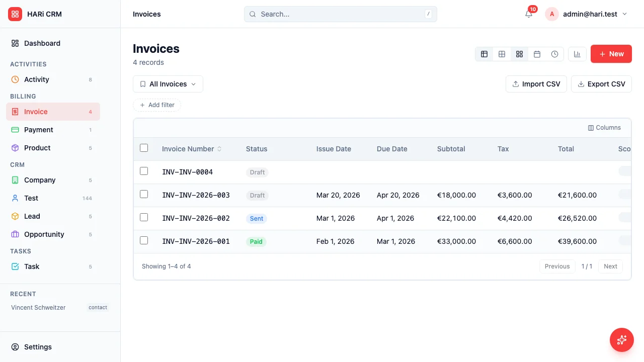Create a new invoice with the New button
This screenshot has width=644, height=362.
(x=611, y=54)
